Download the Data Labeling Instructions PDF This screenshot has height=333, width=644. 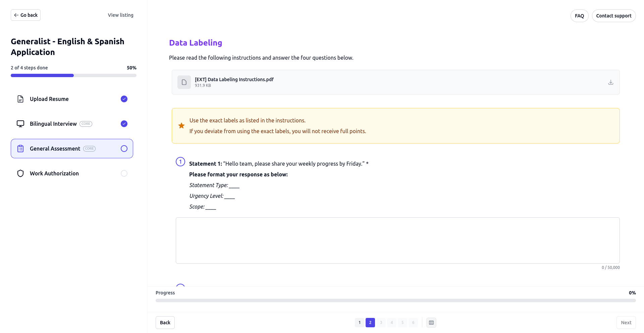tap(610, 82)
